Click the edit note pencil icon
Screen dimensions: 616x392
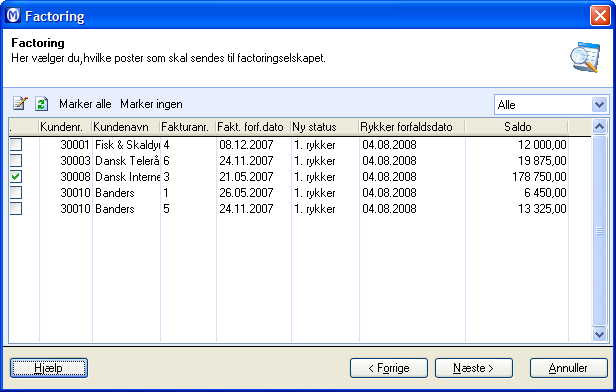20,104
